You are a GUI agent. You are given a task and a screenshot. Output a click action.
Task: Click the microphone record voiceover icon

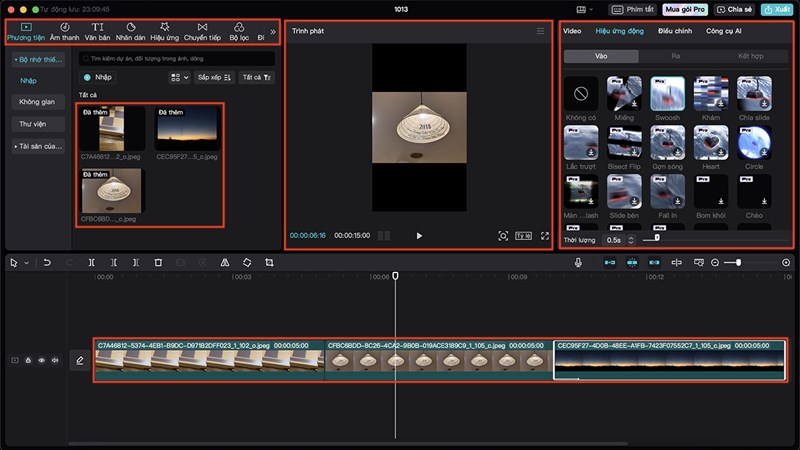point(578,262)
